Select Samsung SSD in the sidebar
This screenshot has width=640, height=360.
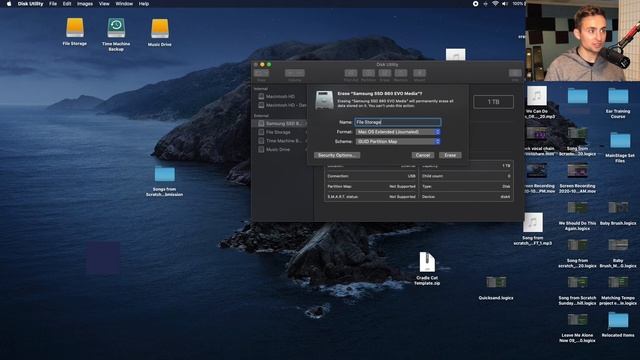click(280, 123)
